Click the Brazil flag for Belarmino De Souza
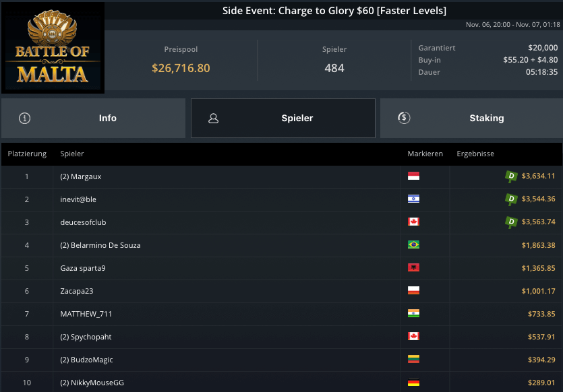This screenshot has width=563, height=392. click(413, 245)
